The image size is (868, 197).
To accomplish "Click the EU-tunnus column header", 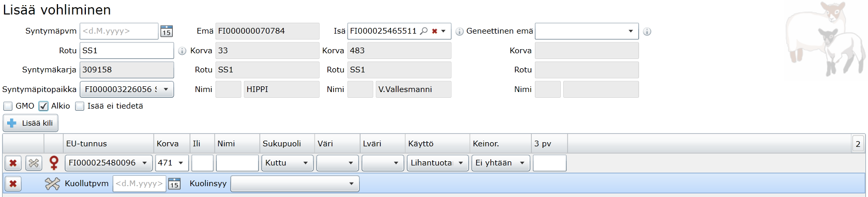I will pos(109,144).
